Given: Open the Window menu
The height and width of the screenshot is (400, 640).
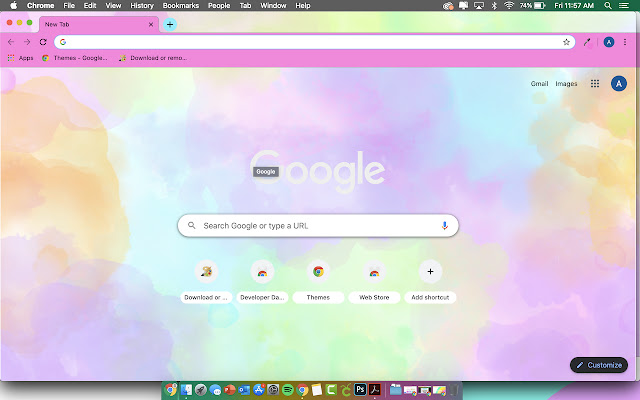Looking at the screenshot, I should coord(273,6).
